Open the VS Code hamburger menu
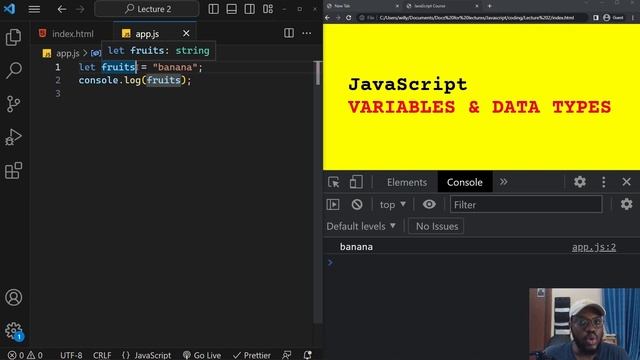640x360 pixels. (34, 9)
